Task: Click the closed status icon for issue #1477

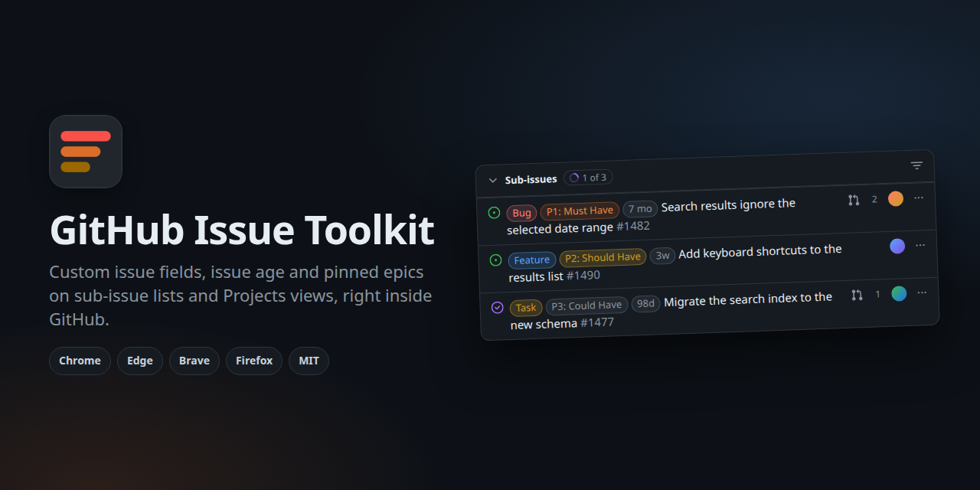Action: pos(497,308)
